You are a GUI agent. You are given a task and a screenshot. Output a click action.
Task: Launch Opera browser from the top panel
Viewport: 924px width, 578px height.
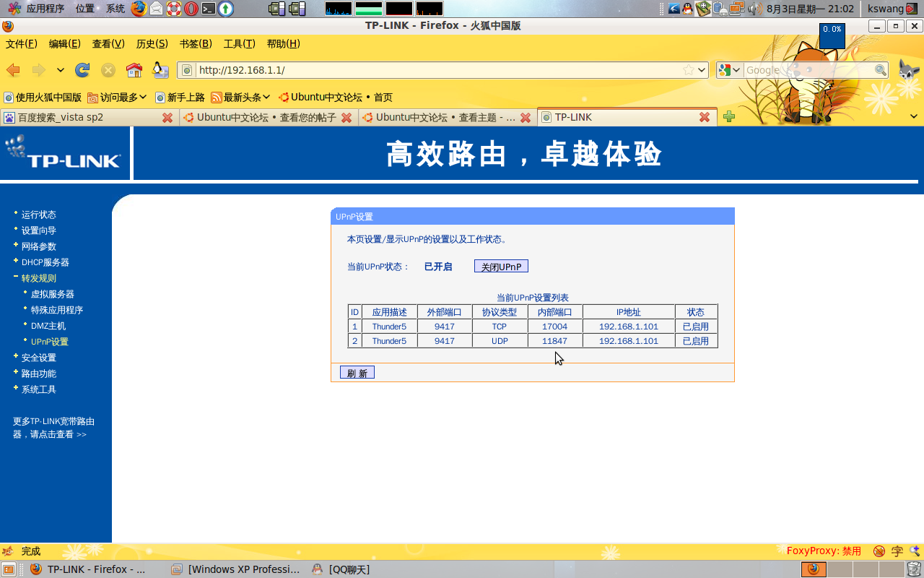coord(191,9)
